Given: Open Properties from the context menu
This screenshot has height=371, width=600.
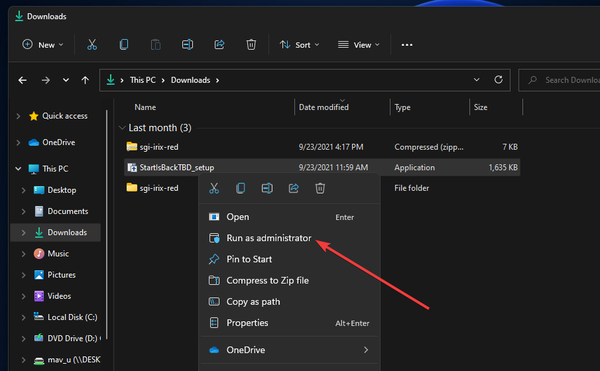Looking at the screenshot, I should 289,323.
